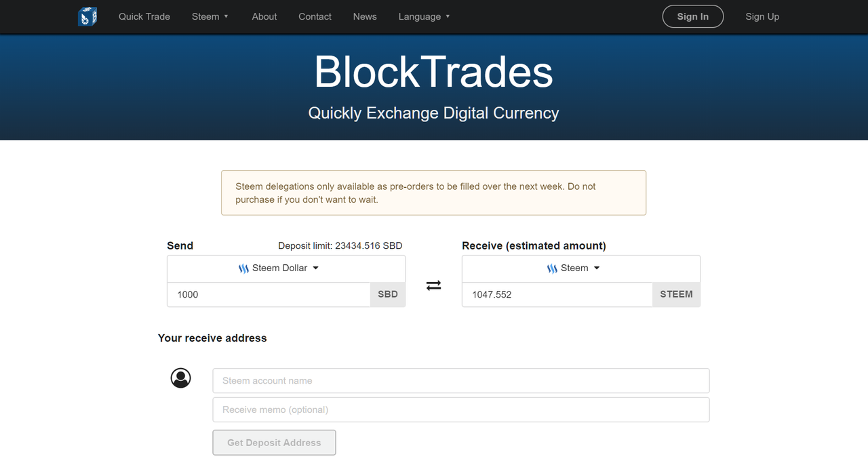868x463 pixels.
Task: Expand the Steem navigation menu
Action: click(210, 16)
